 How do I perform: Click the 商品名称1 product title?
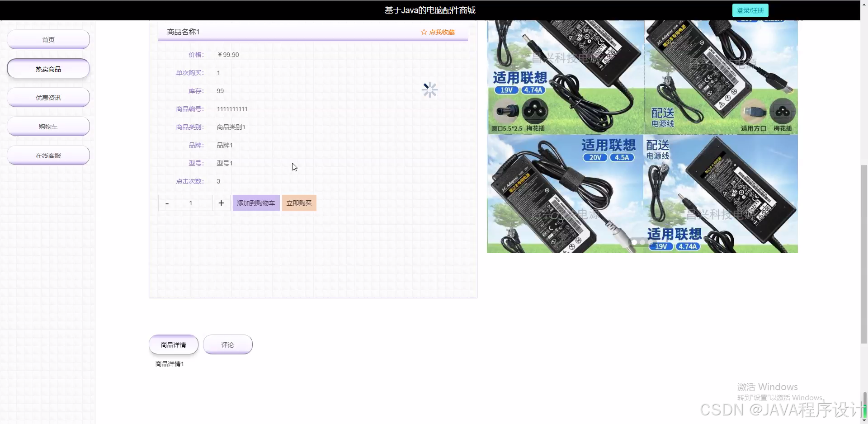pos(183,32)
